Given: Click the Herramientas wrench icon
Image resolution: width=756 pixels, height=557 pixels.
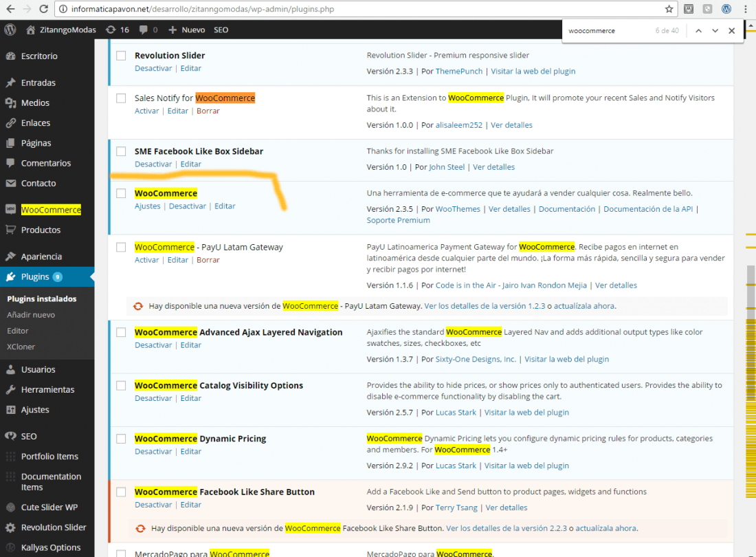Looking at the screenshot, I should (10, 390).
